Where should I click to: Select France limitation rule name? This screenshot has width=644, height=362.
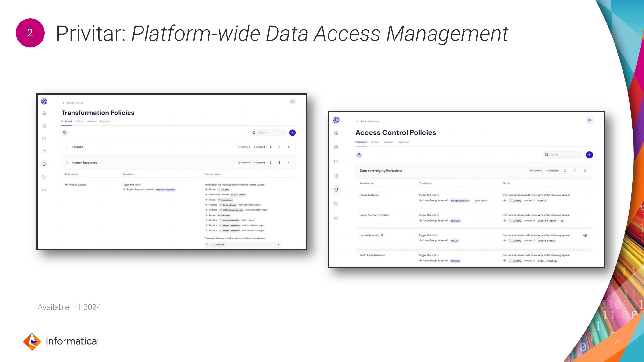pyautogui.click(x=369, y=195)
